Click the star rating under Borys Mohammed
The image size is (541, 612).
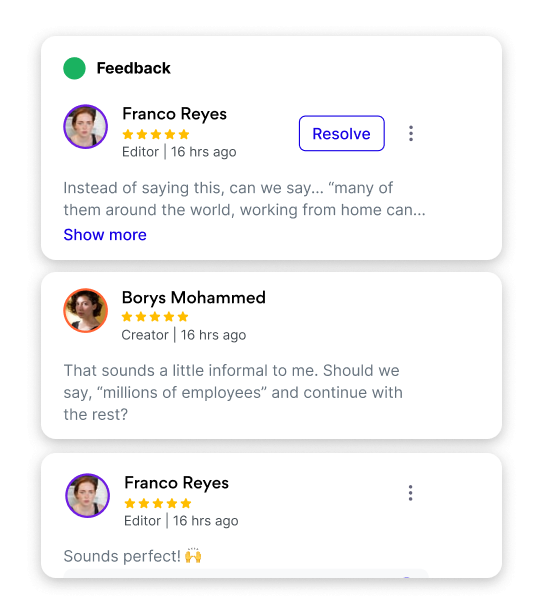[x=155, y=317]
